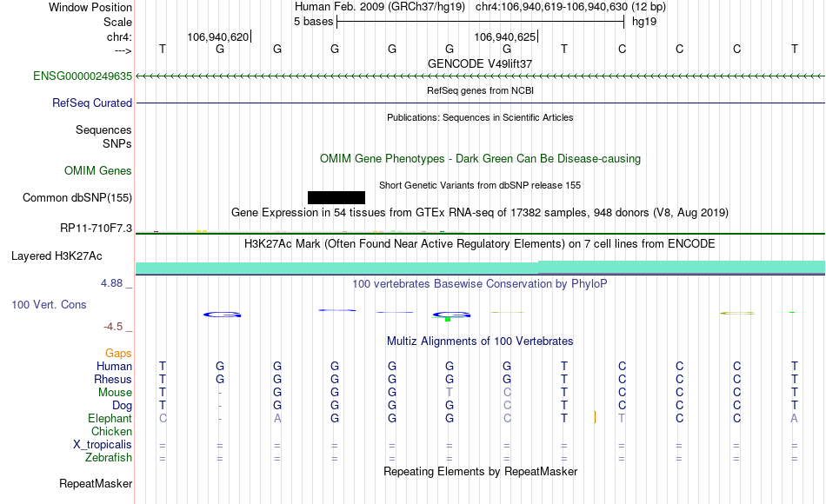Select the Zebrafish species row label

point(109,457)
